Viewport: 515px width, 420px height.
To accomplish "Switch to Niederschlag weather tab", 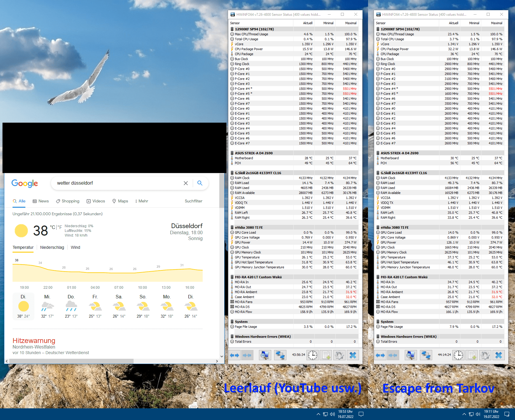I will click(52, 247).
